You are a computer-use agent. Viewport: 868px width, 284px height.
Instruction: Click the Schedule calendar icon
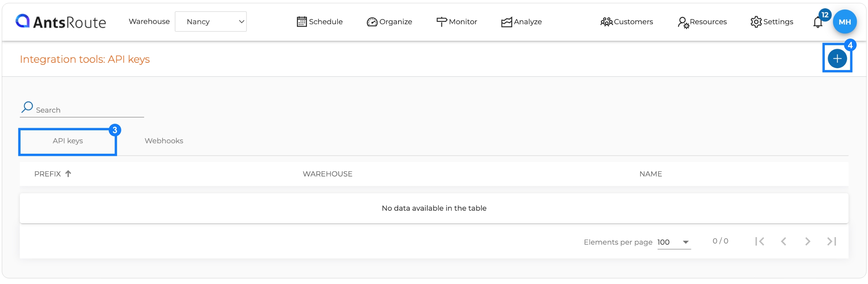tap(302, 22)
